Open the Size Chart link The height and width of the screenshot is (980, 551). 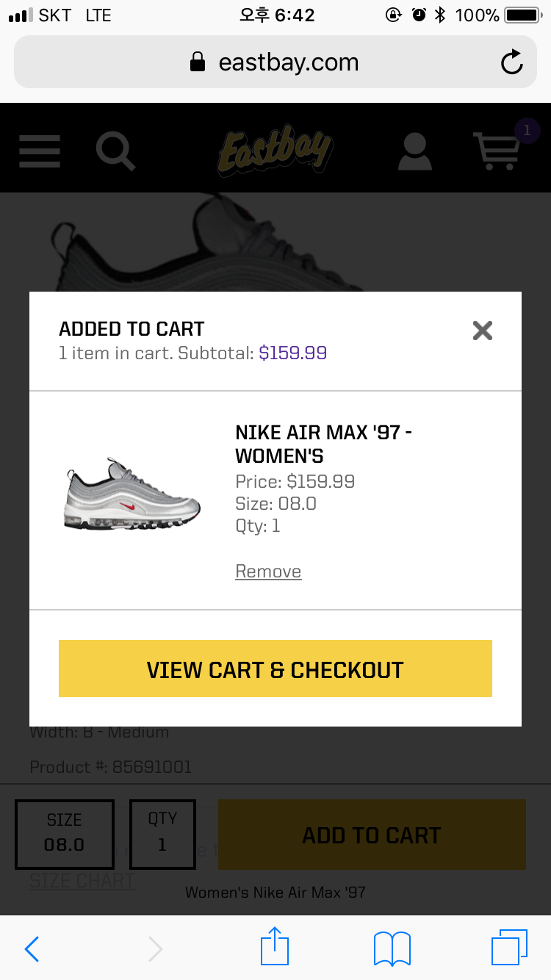pyautogui.click(x=82, y=881)
